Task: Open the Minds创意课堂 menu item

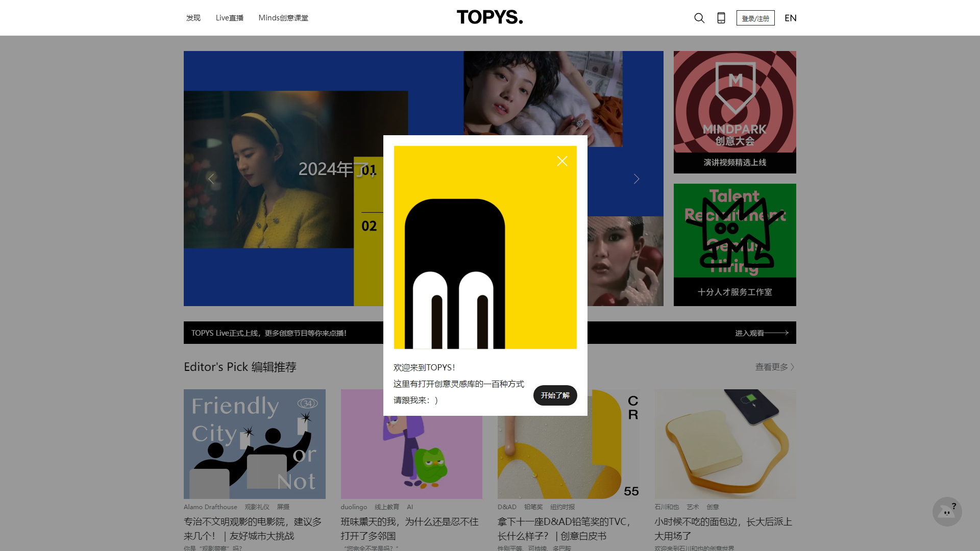Action: tap(283, 17)
